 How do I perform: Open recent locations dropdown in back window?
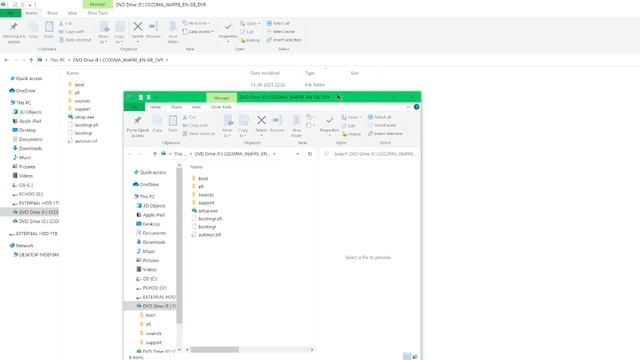coord(24,60)
